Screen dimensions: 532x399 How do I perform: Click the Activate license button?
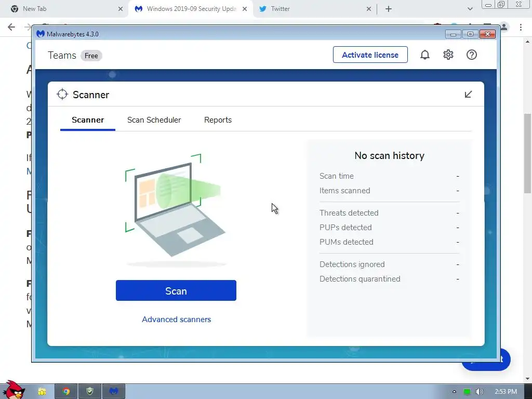[x=370, y=55]
